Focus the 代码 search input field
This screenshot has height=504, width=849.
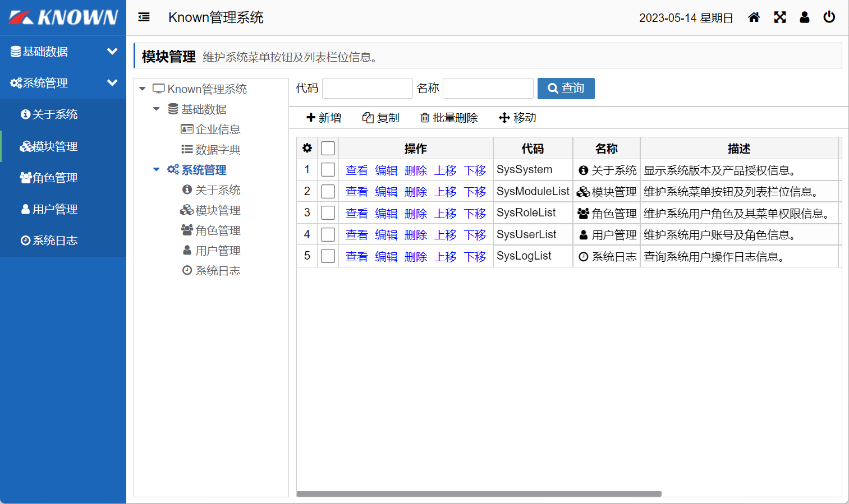[368, 88]
